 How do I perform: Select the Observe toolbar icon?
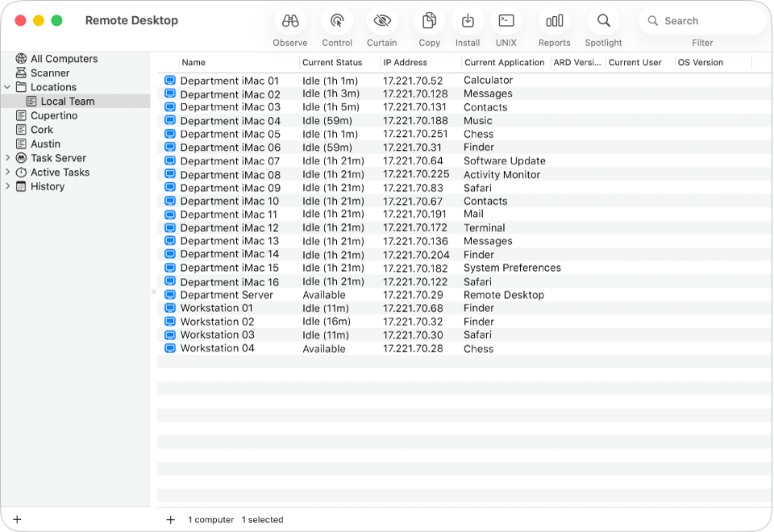coord(289,20)
